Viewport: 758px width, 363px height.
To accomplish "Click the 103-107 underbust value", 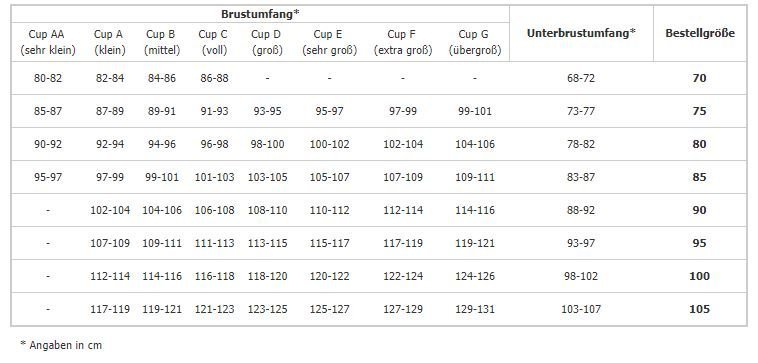I will 581,309.
